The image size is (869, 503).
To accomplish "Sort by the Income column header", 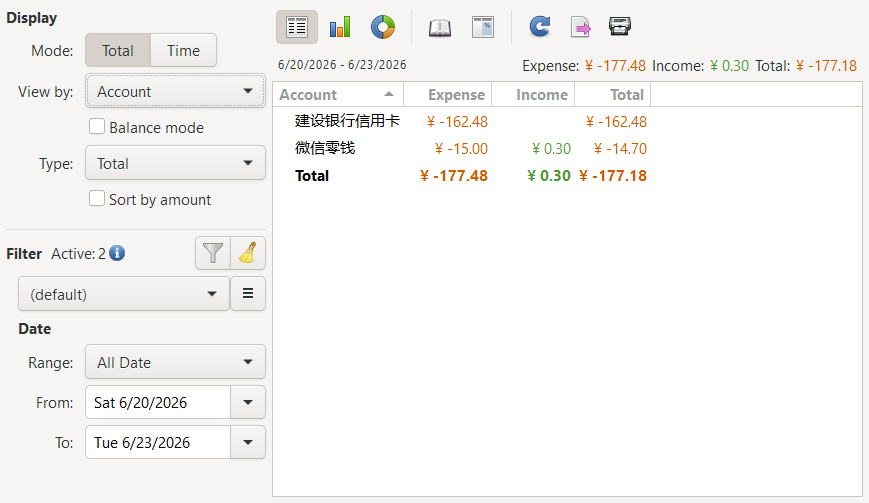I will [533, 95].
